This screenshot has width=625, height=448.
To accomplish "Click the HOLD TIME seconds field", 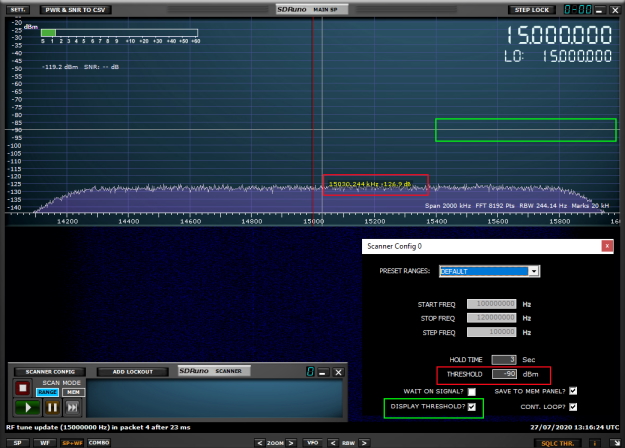I will [504, 360].
